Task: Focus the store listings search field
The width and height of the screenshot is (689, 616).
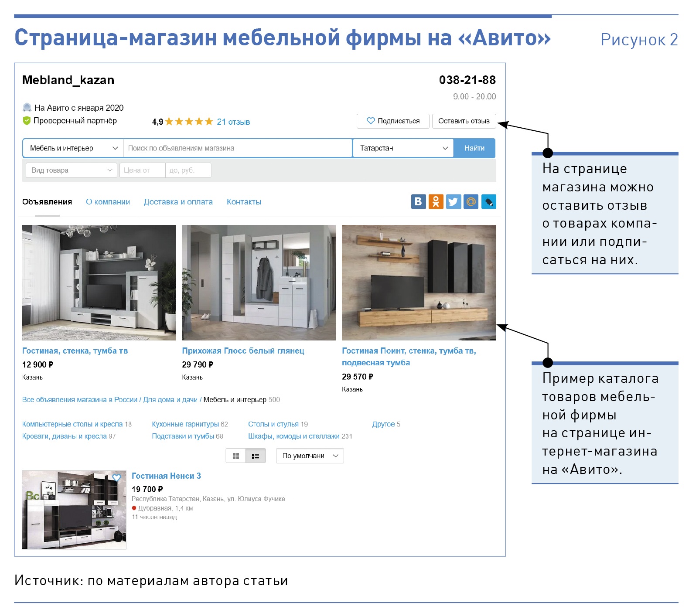Action: pos(238,148)
